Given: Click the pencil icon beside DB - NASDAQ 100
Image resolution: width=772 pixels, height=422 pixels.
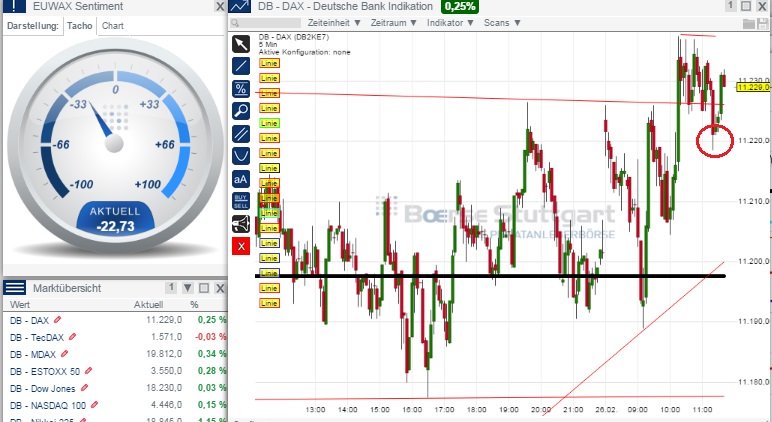Looking at the screenshot, I should coord(95,405).
